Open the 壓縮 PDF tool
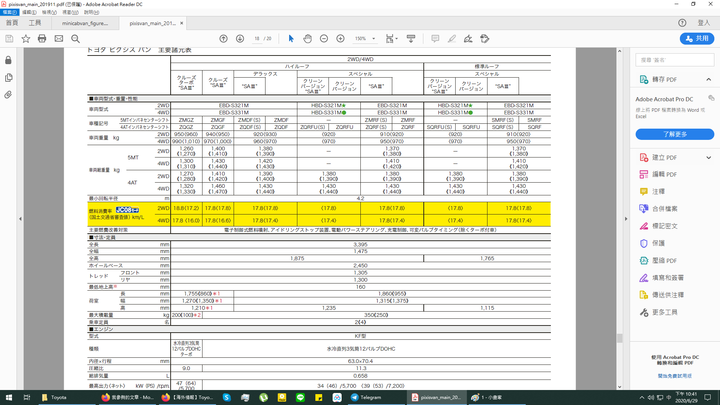 pyautogui.click(x=658, y=260)
